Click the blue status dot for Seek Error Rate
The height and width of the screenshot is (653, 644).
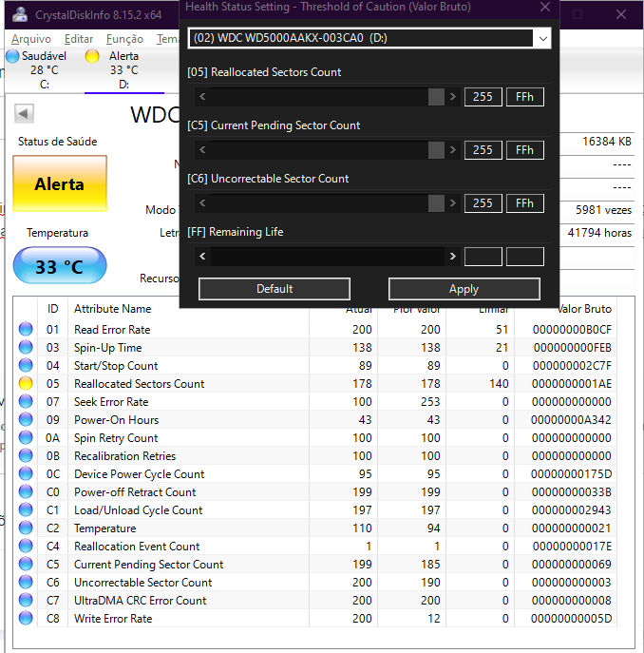[x=26, y=401]
